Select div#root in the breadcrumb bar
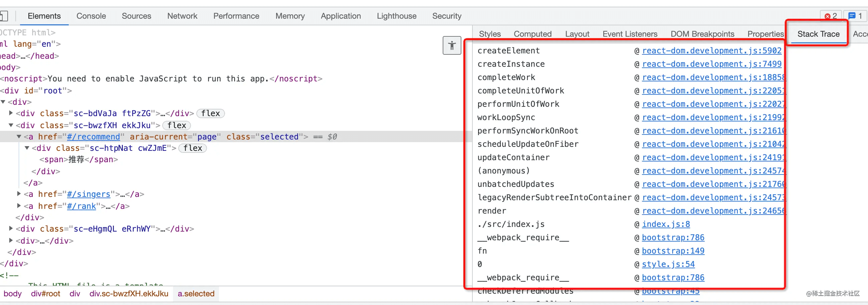Image resolution: width=868 pixels, height=305 pixels. coord(45,294)
